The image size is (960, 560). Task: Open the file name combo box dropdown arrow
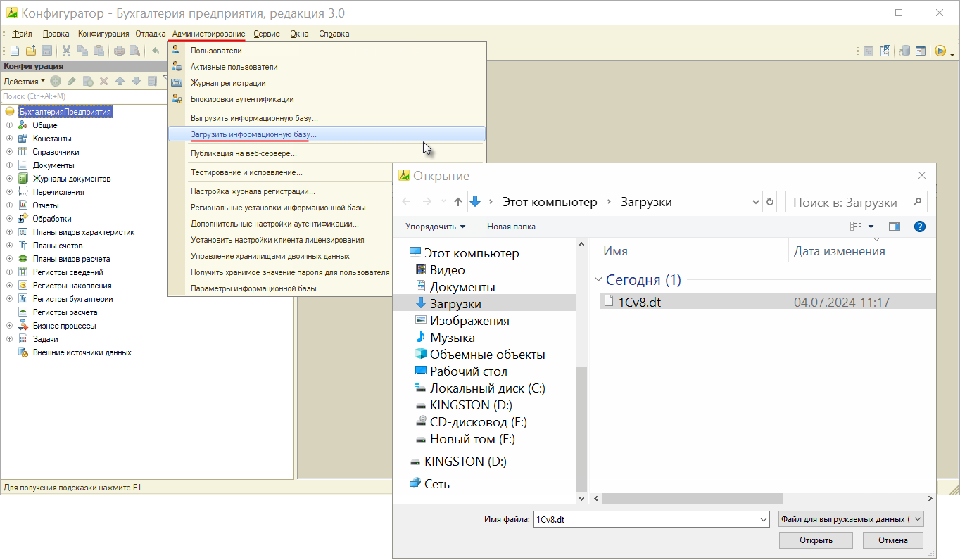(x=764, y=519)
